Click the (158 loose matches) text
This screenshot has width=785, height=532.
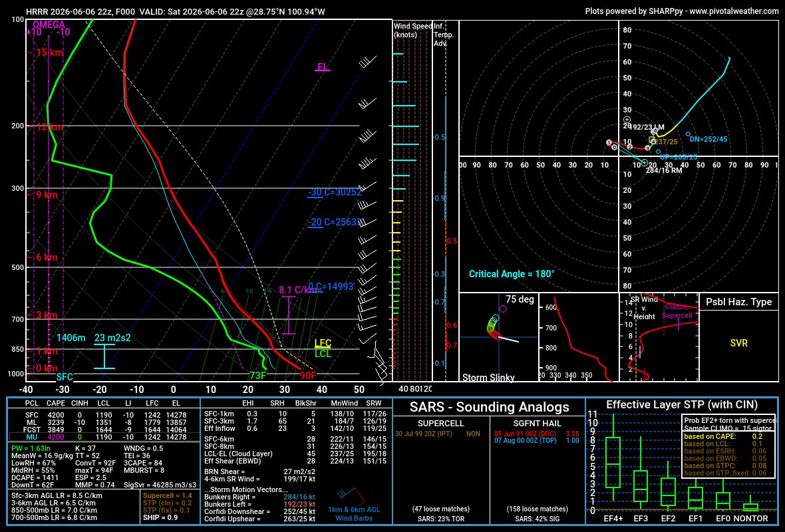click(537, 509)
